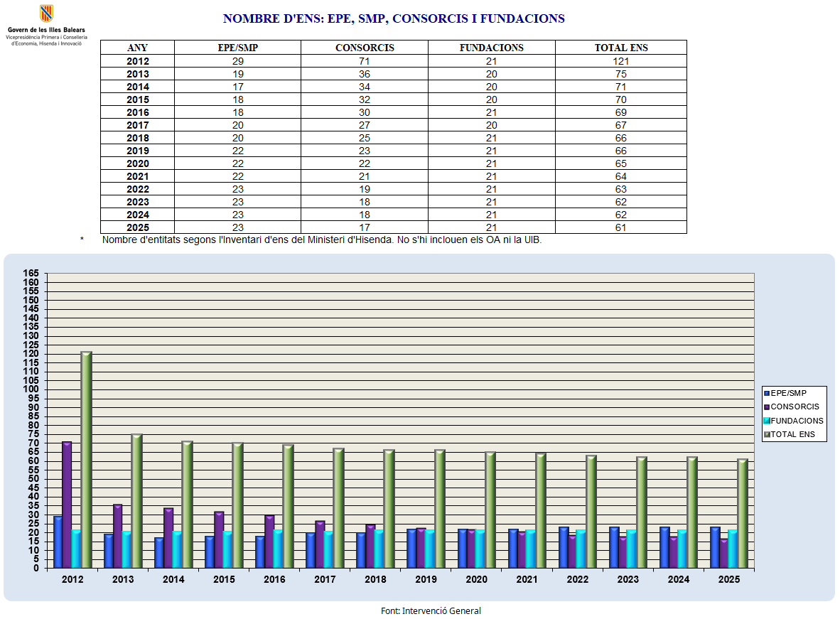Viewport: 840px width, 619px height.
Task: Click the EPE/SMP legend label
Action: tap(789, 394)
